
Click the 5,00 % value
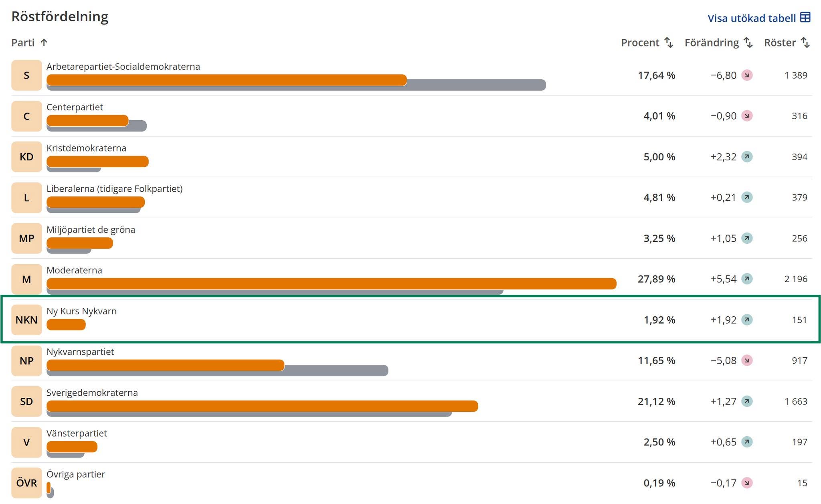click(x=659, y=157)
